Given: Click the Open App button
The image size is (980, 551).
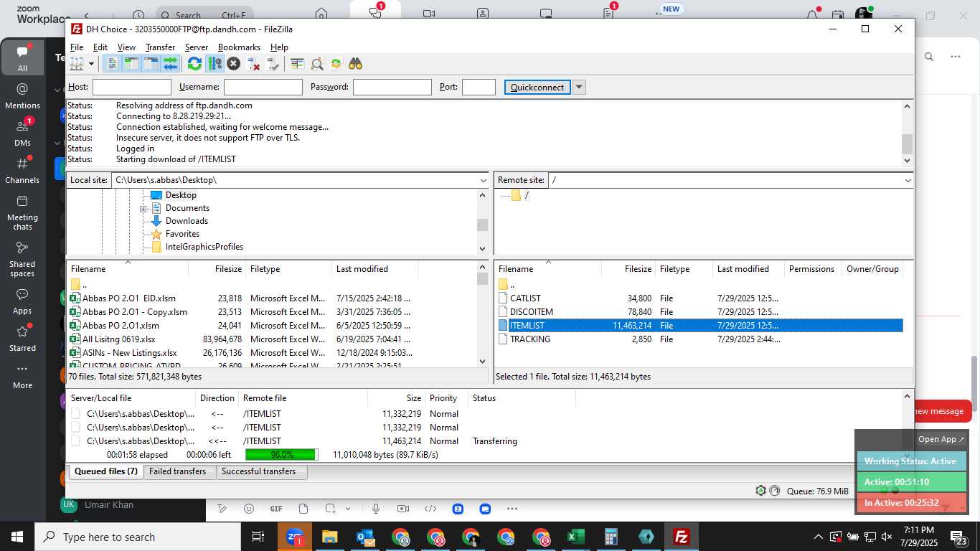Looking at the screenshot, I should pyautogui.click(x=941, y=439).
